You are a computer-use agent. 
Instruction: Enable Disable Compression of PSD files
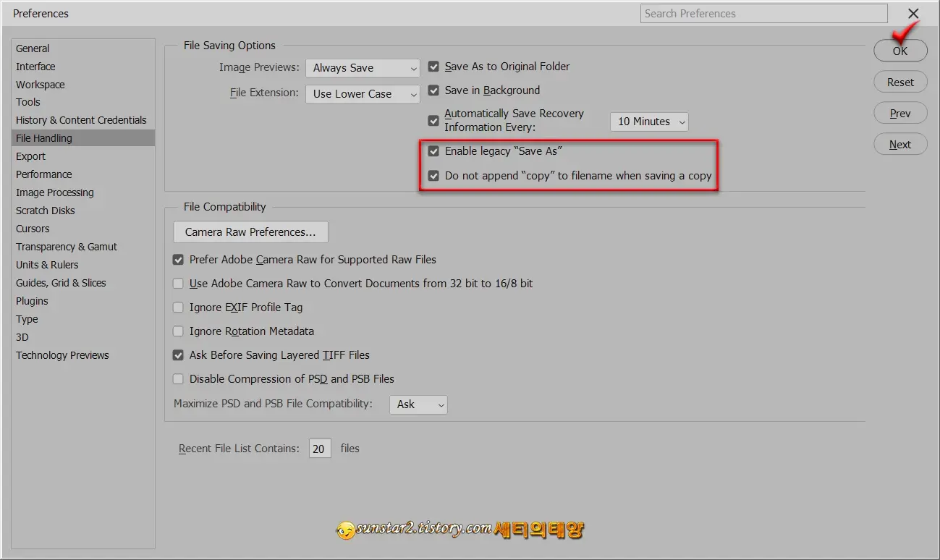pyautogui.click(x=178, y=379)
